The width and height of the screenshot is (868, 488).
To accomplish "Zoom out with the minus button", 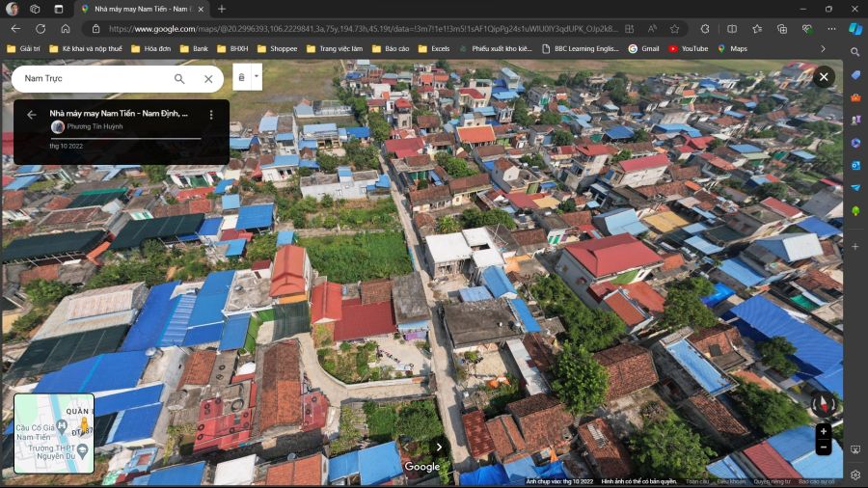I will click(823, 447).
